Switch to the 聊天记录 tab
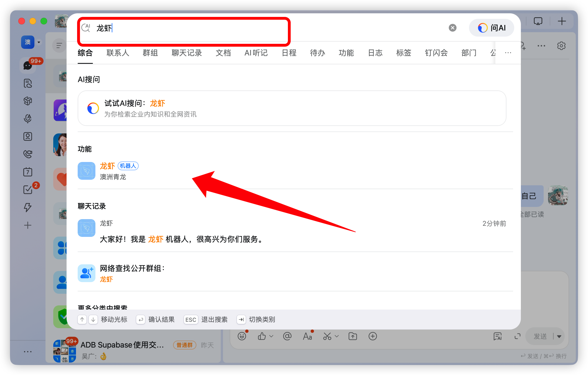 (186, 53)
